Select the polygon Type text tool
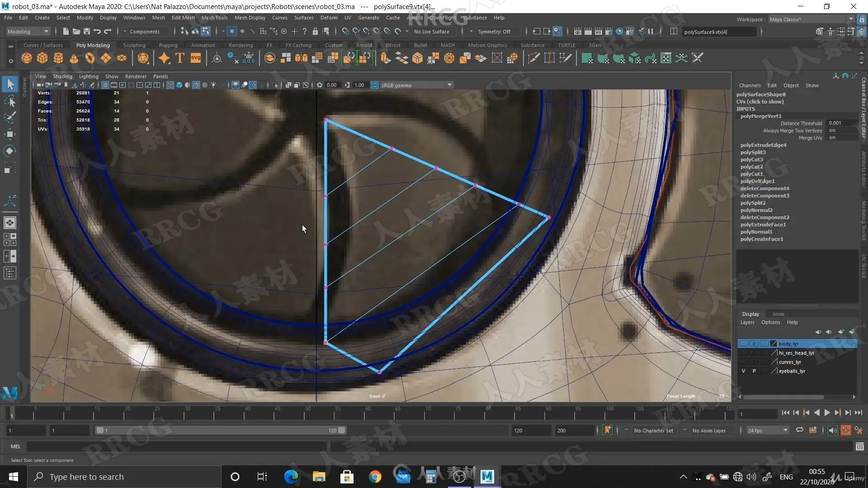Image resolution: width=868 pixels, height=488 pixels. point(179,58)
